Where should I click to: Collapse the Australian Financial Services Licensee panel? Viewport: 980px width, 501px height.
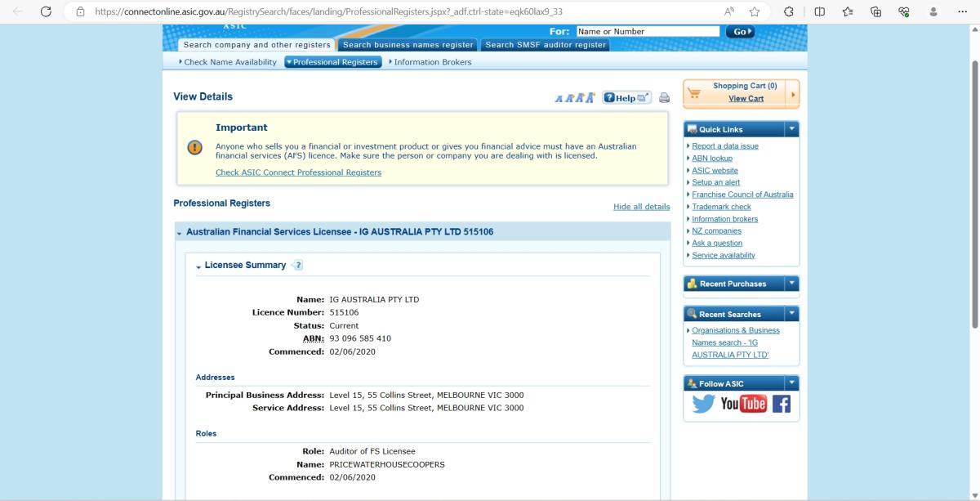pyautogui.click(x=180, y=233)
